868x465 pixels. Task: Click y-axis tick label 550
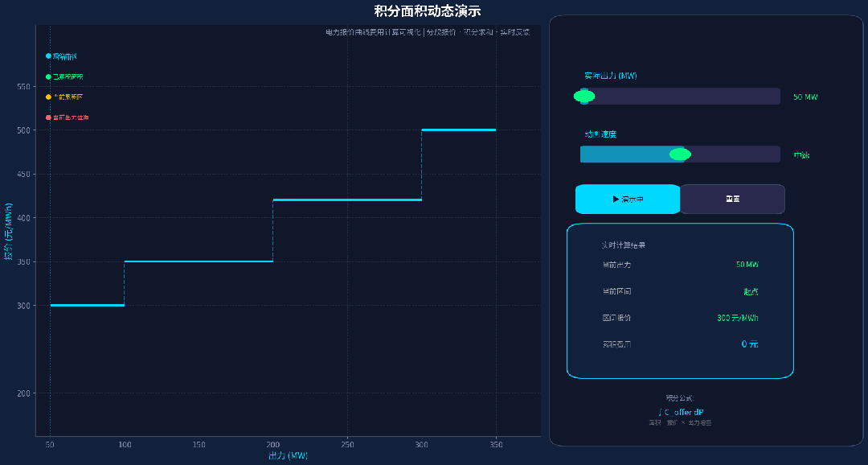pos(24,86)
